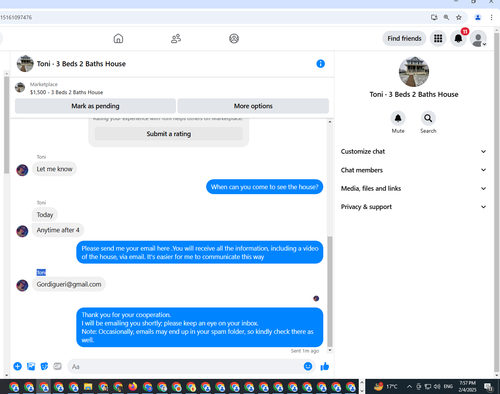Screen dimensions: 500x394
Task: Click the 'Anytime after 4' message
Action: [x=58, y=230]
